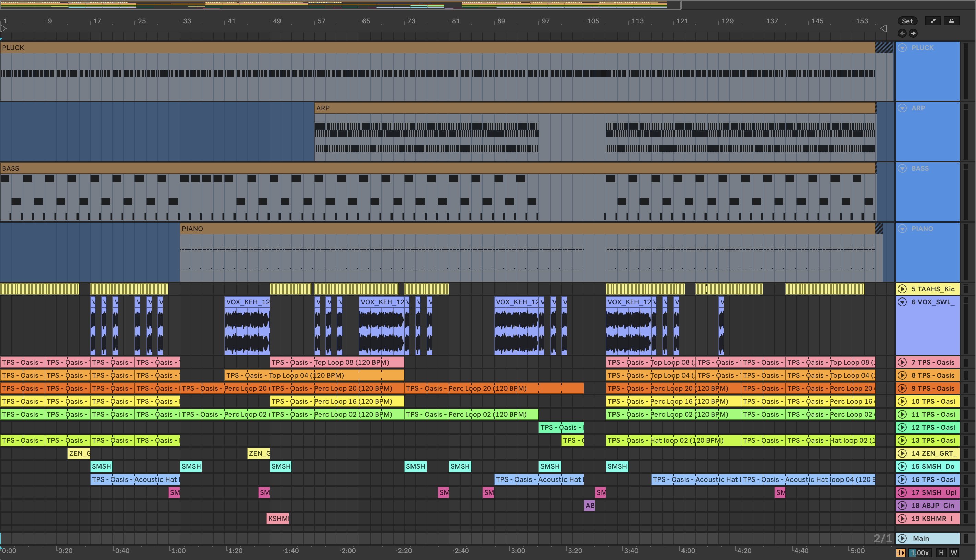The height and width of the screenshot is (560, 976).
Task: Click the Set locator button
Action: pyautogui.click(x=907, y=21)
